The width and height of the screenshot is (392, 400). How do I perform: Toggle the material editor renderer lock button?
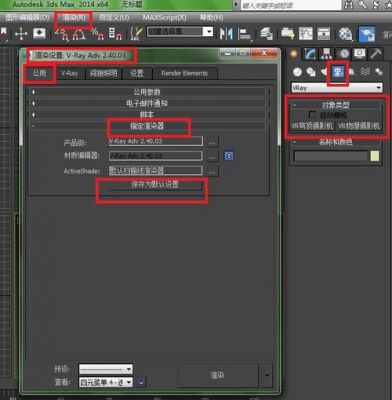229,156
